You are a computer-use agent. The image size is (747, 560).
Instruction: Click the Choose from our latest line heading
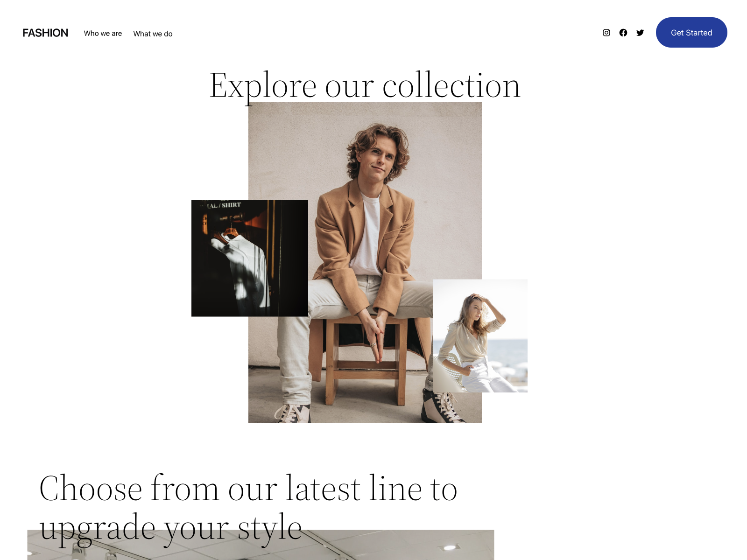click(x=248, y=508)
